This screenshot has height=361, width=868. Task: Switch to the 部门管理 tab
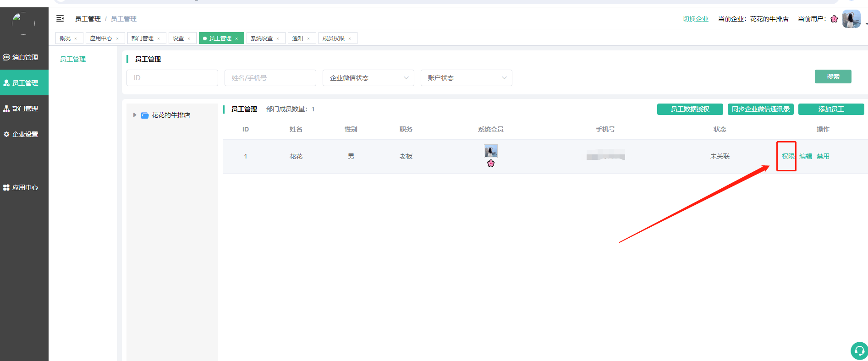pos(142,38)
